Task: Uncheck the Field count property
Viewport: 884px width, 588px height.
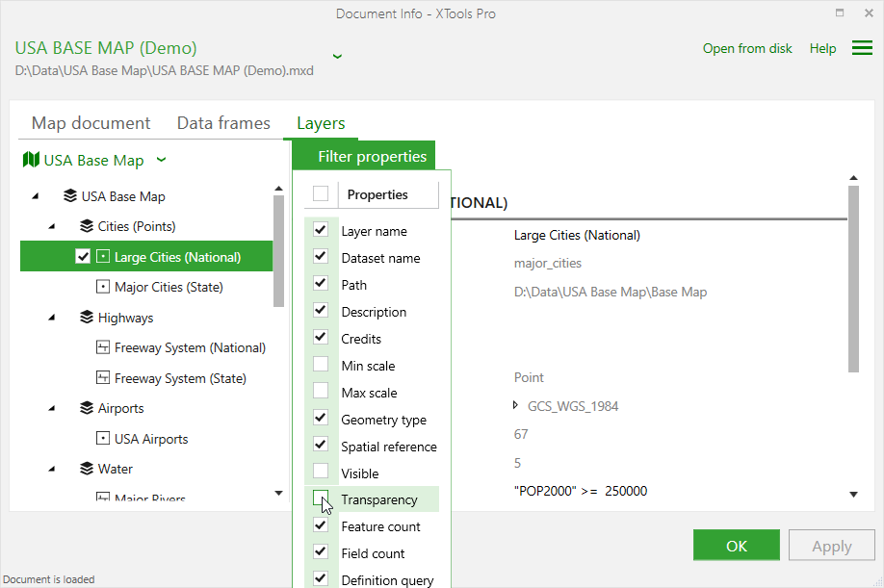Action: pyautogui.click(x=321, y=552)
